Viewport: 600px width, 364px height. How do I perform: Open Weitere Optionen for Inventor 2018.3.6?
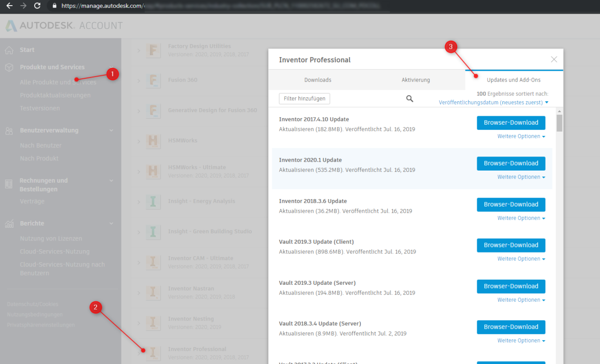[521, 218]
